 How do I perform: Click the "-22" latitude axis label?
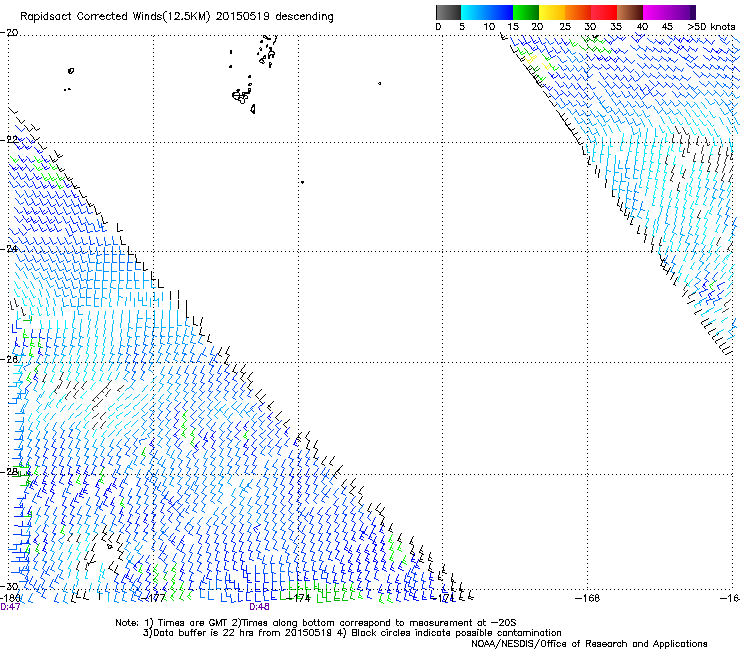(x=9, y=140)
